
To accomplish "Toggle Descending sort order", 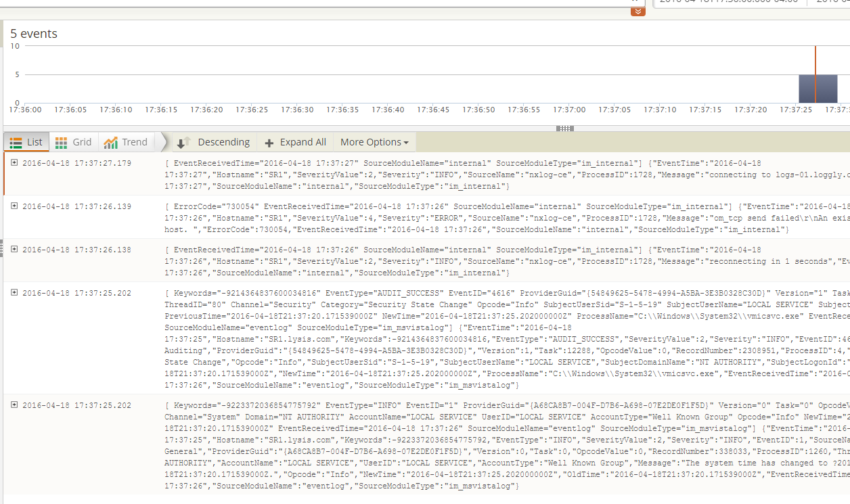I will click(x=223, y=142).
